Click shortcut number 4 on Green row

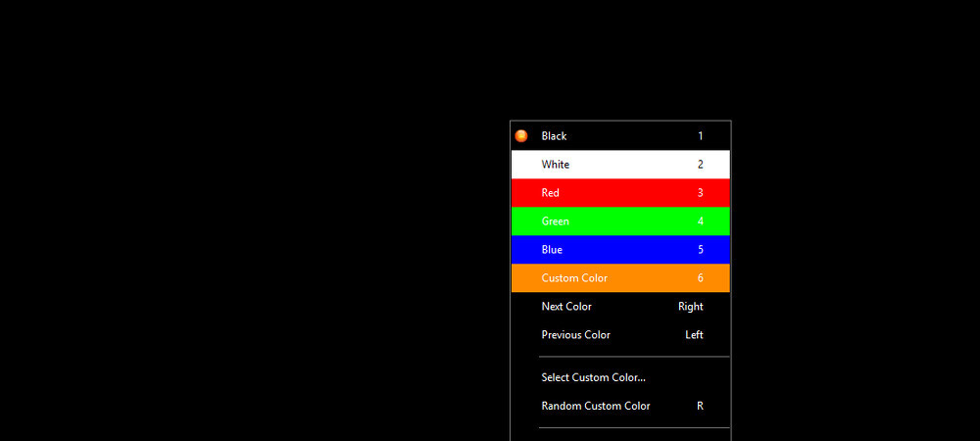700,221
